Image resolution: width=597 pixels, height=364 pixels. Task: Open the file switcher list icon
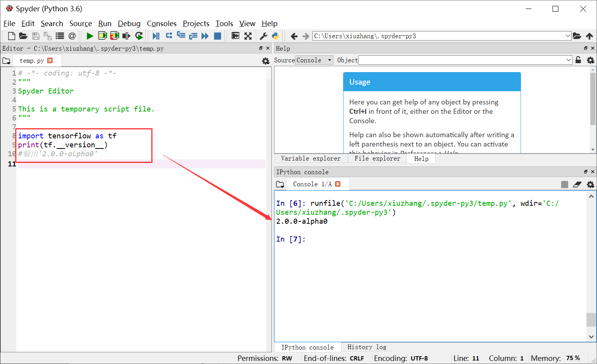pyautogui.click(x=60, y=36)
